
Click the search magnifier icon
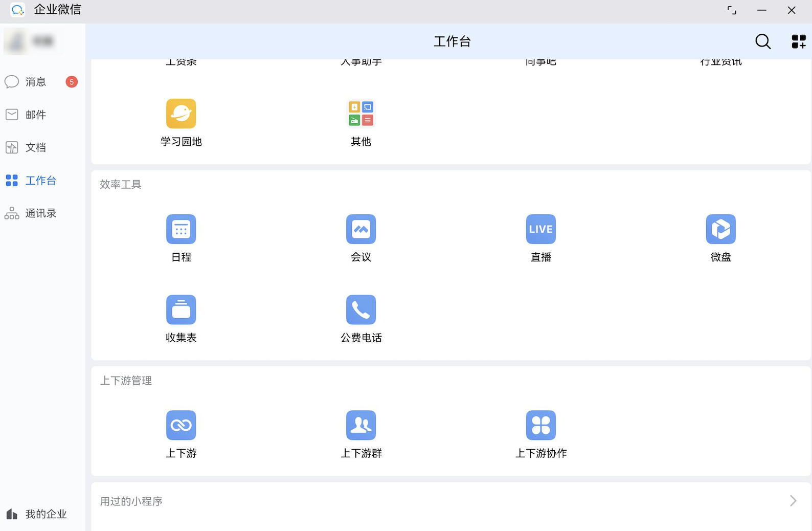(763, 41)
